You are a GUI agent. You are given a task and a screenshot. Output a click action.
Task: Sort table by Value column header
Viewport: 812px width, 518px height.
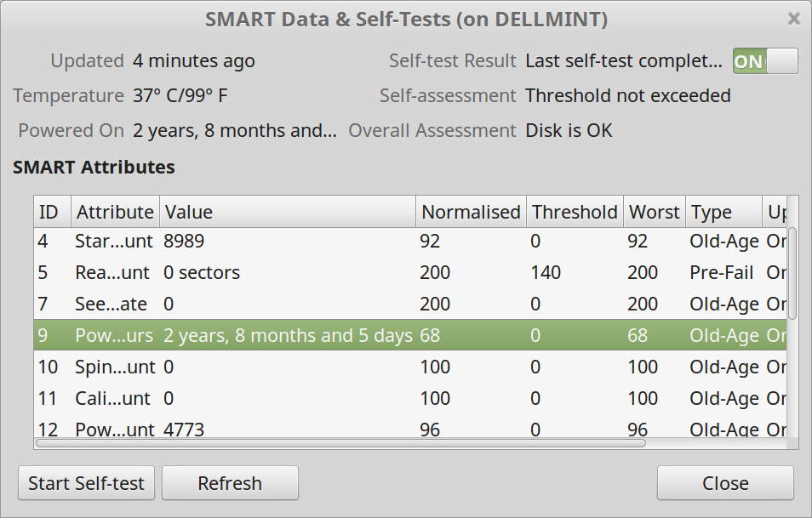pos(288,212)
